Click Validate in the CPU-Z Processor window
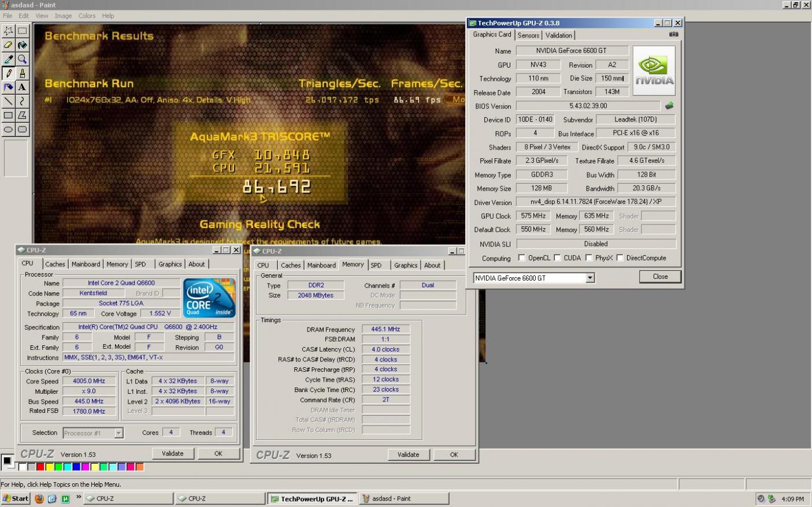The width and height of the screenshot is (812, 507). coord(172,454)
